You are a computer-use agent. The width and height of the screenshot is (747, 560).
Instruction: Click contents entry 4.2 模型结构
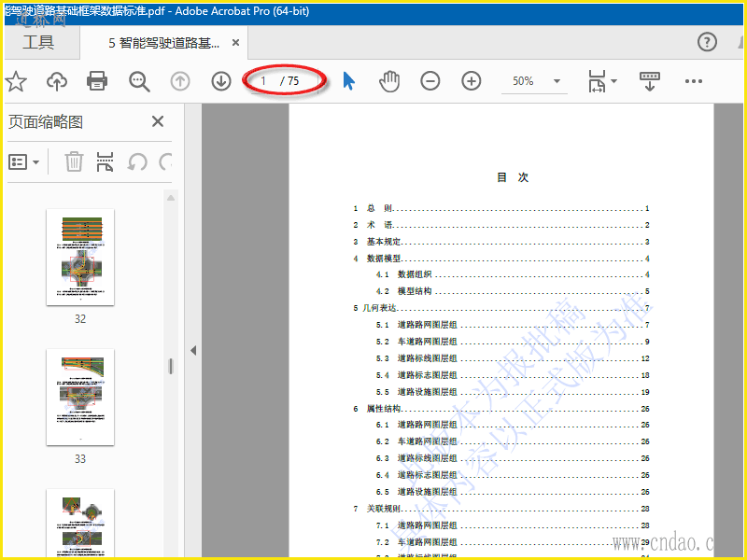(513, 291)
